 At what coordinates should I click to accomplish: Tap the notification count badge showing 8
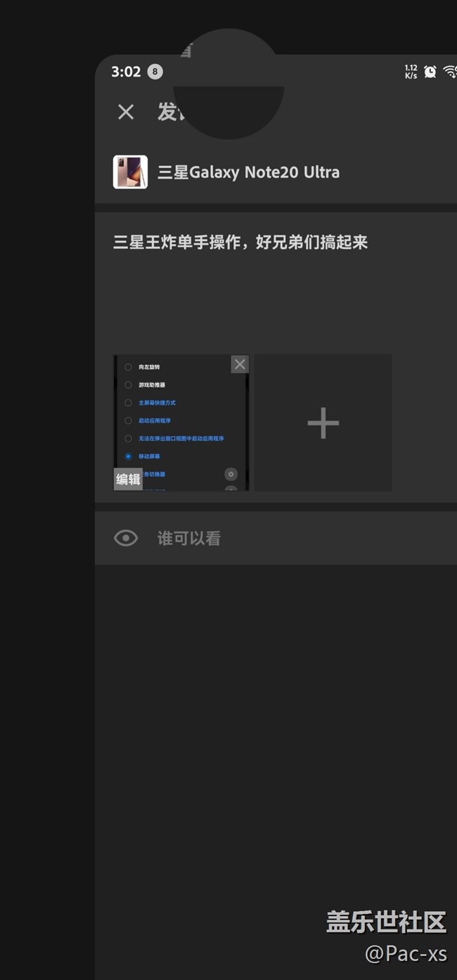(x=155, y=72)
